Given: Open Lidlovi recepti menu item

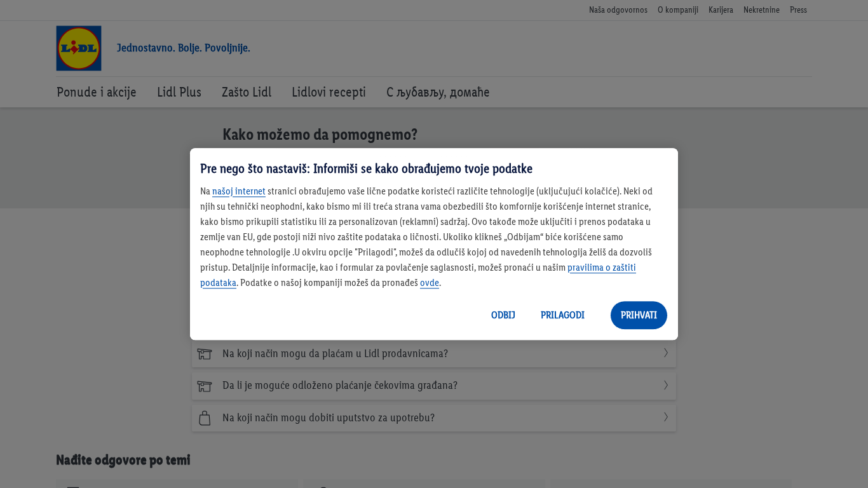Looking at the screenshot, I should (x=329, y=92).
